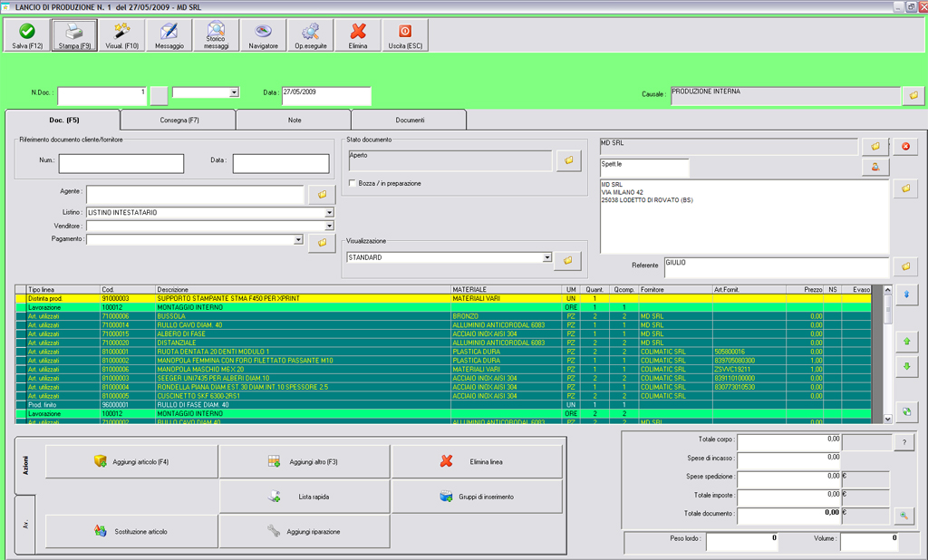The height and width of the screenshot is (560, 928).
Task: Expand the Listino dropdown
Action: tap(330, 213)
